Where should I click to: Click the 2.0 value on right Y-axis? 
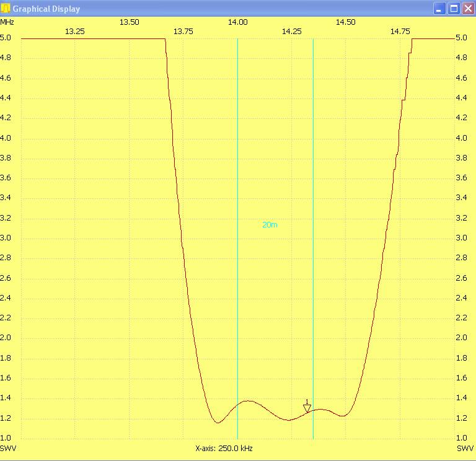click(x=461, y=338)
